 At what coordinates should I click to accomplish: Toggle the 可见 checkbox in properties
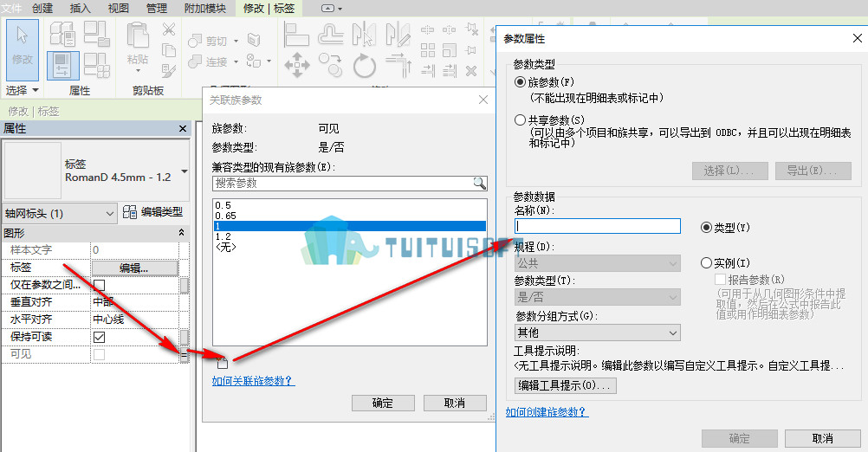click(99, 355)
